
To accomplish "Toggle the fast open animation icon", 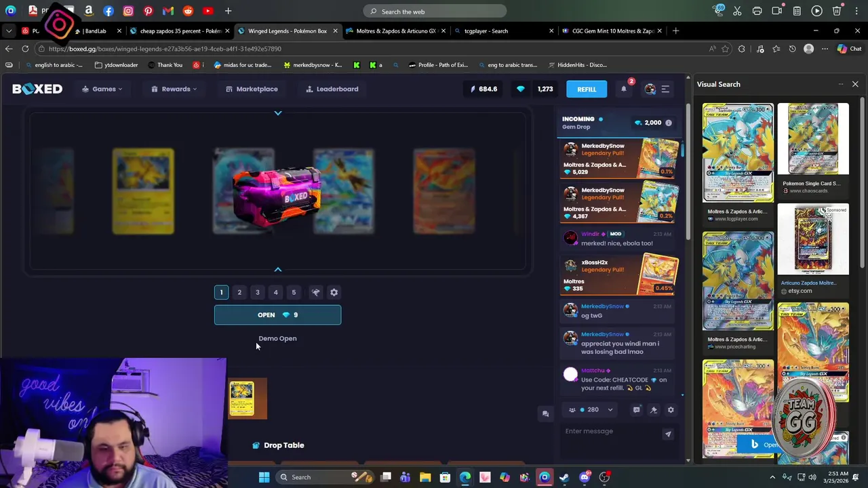I will point(315,292).
